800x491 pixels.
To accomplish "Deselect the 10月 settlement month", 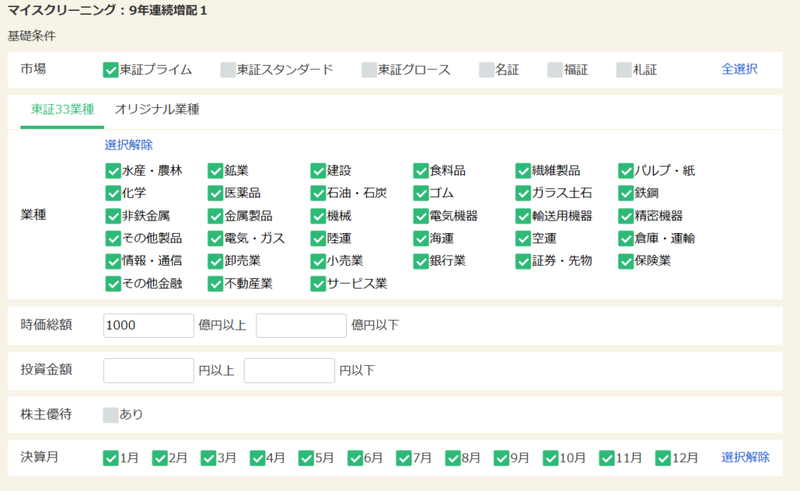I will 551,458.
